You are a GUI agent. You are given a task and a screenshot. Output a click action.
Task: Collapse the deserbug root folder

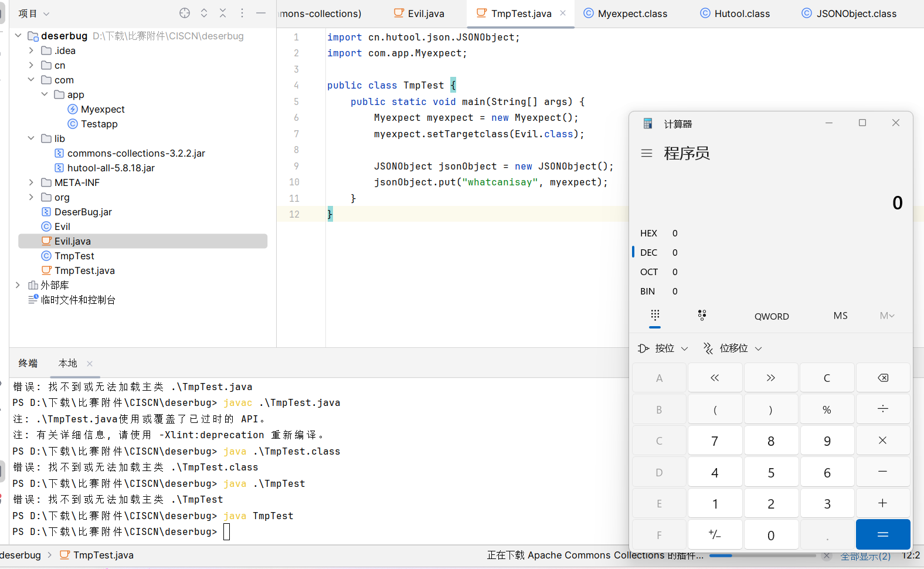click(x=18, y=36)
